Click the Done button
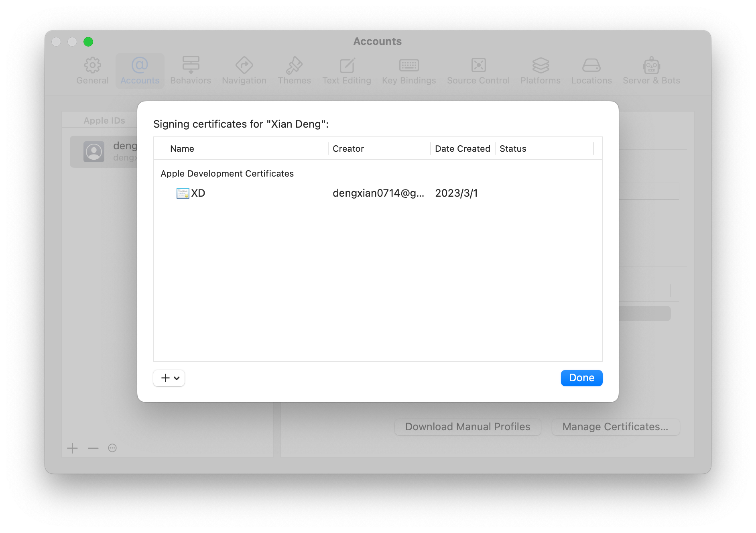756x533 pixels. [581, 378]
